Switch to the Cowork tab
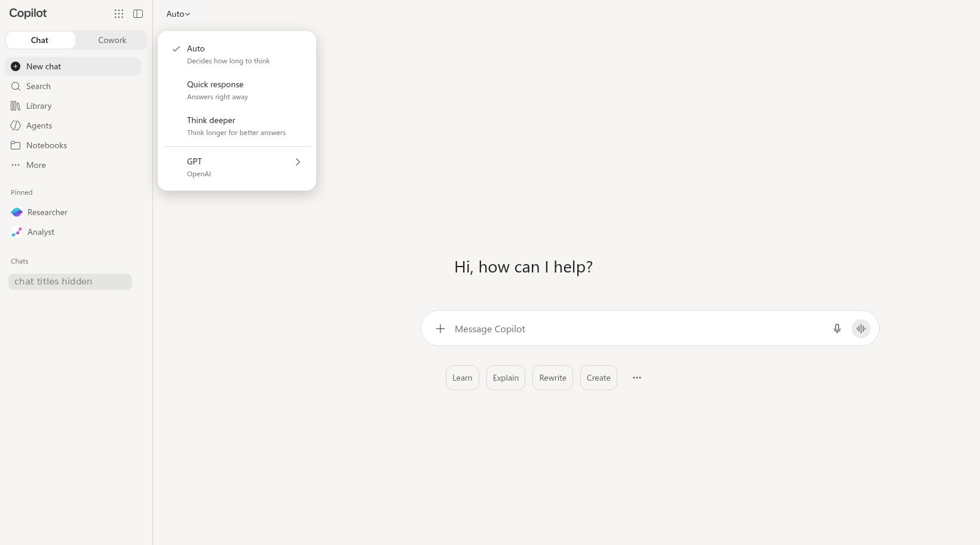This screenshot has height=545, width=980. point(112,40)
